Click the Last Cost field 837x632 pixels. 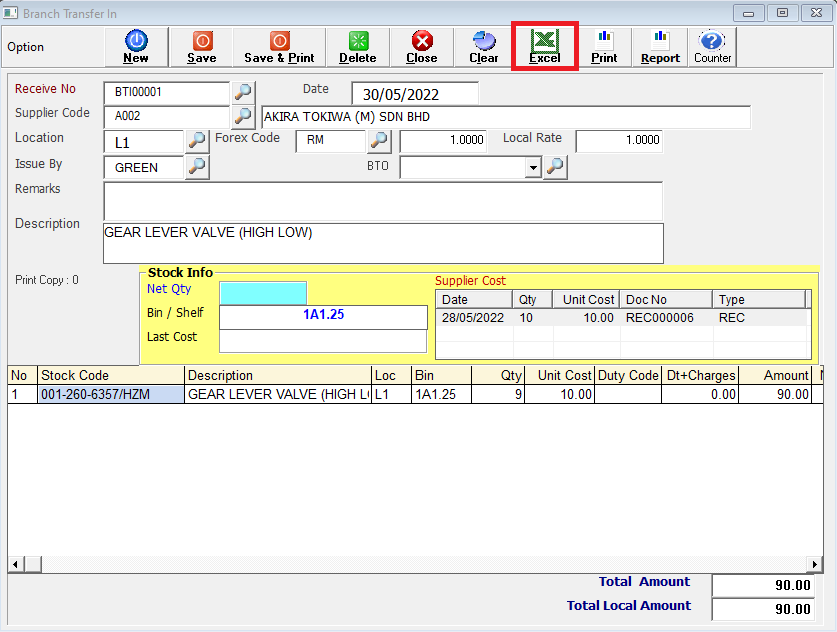(x=323, y=341)
